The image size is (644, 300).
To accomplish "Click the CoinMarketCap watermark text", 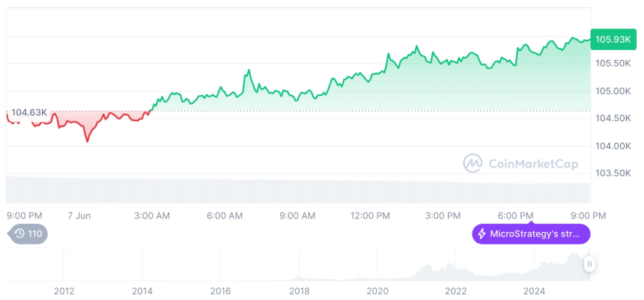I will 533,164.
